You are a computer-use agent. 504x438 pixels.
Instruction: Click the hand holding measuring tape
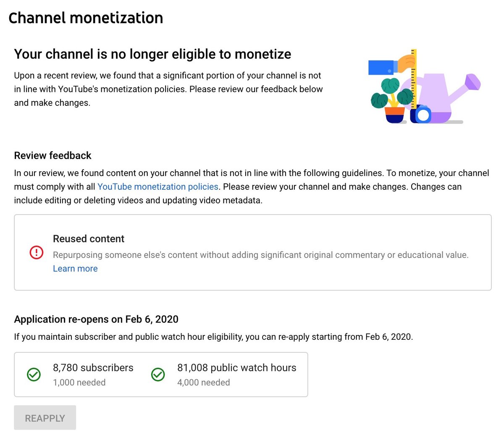point(391,66)
